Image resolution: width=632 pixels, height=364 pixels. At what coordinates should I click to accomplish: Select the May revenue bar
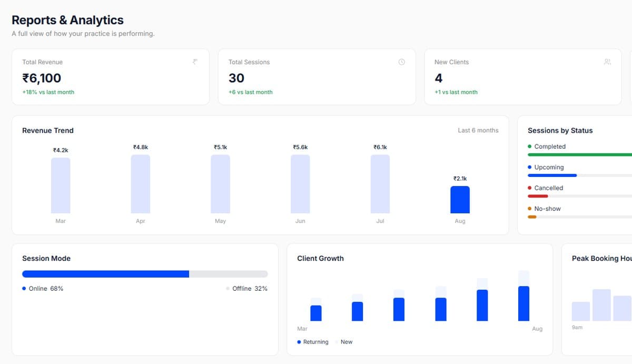tap(220, 184)
